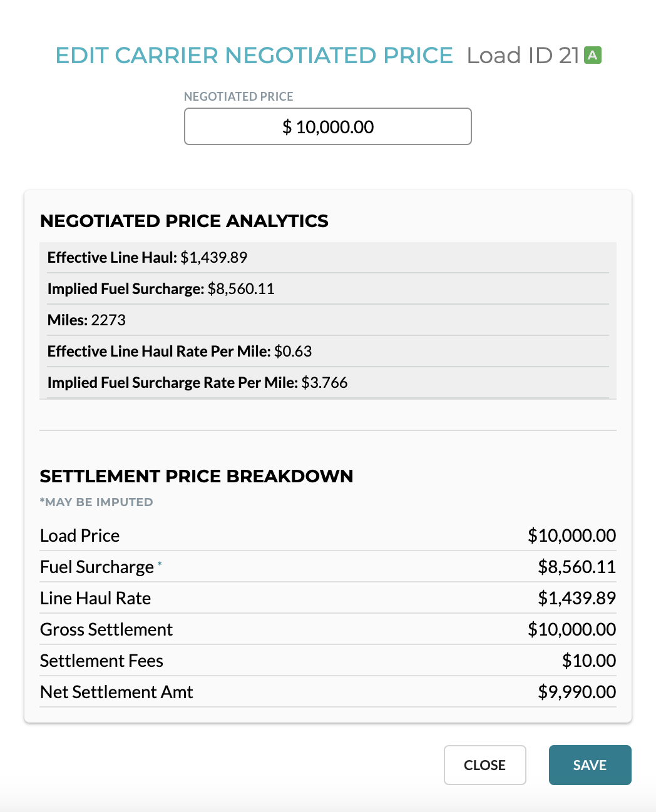Click the Fuel Surcharge asterisk marker
Screen dimensions: 656x812
(160, 564)
